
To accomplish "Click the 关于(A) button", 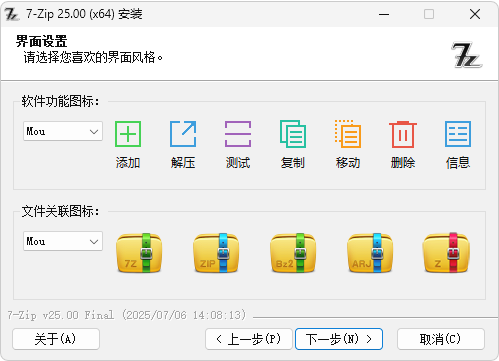I will tap(56, 339).
